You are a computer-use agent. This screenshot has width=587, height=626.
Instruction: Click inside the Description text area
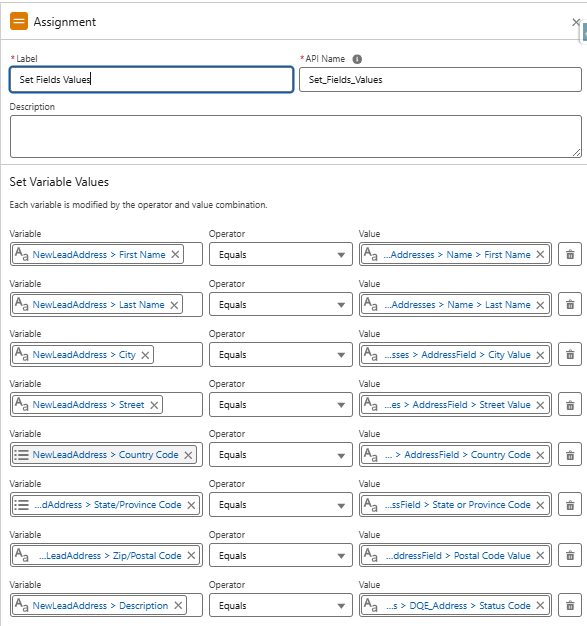click(x=295, y=137)
